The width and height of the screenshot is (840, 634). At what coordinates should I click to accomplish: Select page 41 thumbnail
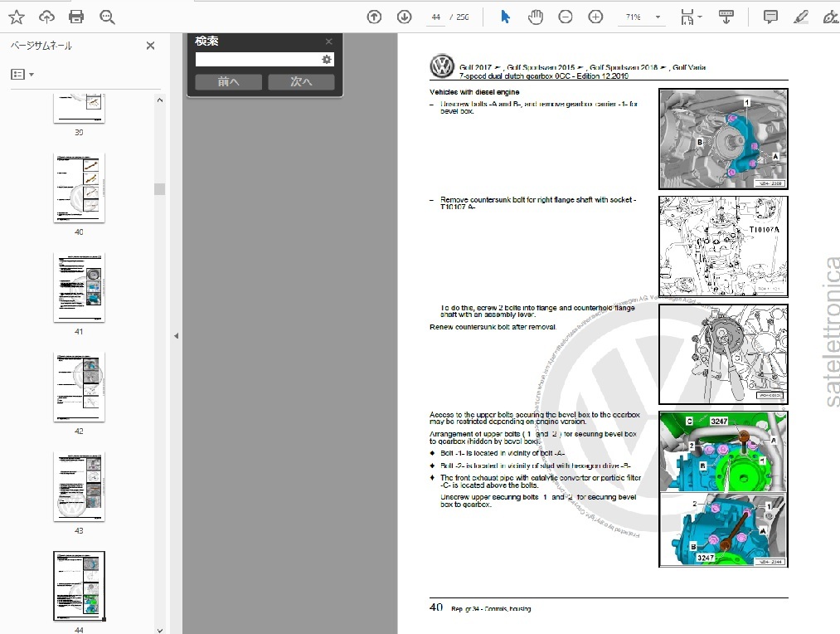pyautogui.click(x=80, y=288)
